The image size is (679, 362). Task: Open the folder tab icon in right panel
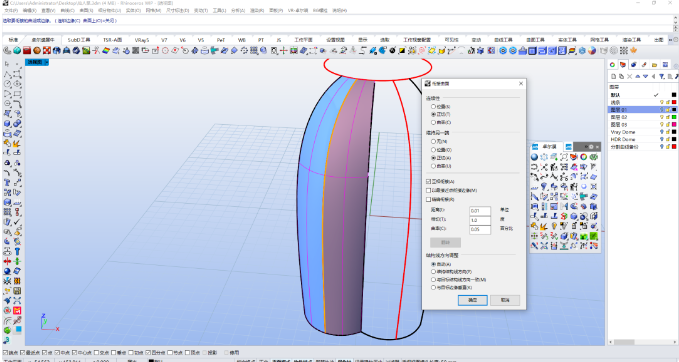[654, 65]
